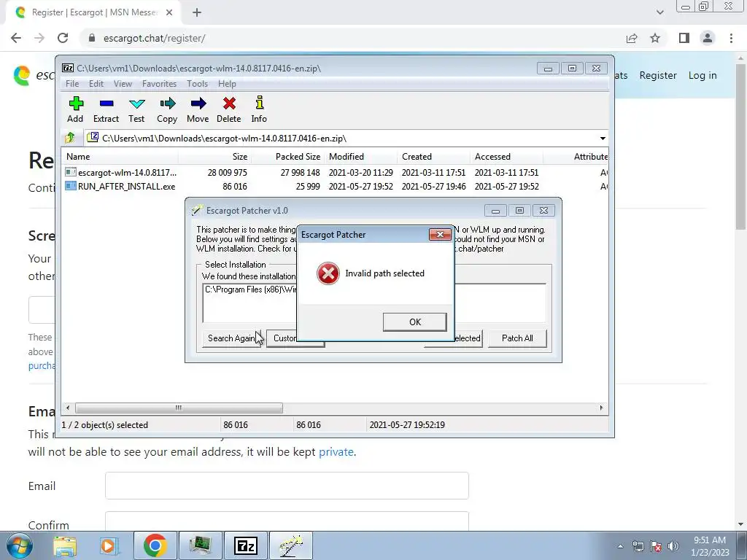The width and height of the screenshot is (747, 560).
Task: Switch to Chrome in taskbar
Action: click(x=155, y=545)
